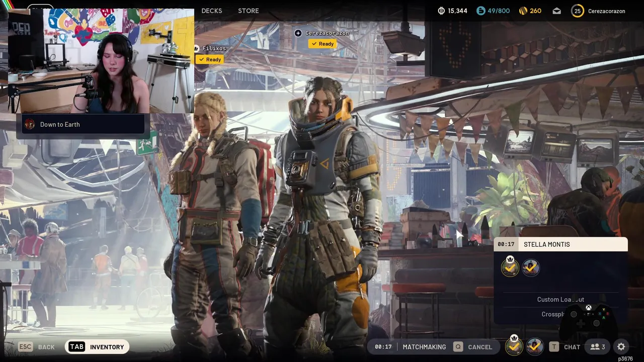This screenshot has height=362, width=644.
Task: Click the credits currency icon by 15.344
Action: click(441, 11)
